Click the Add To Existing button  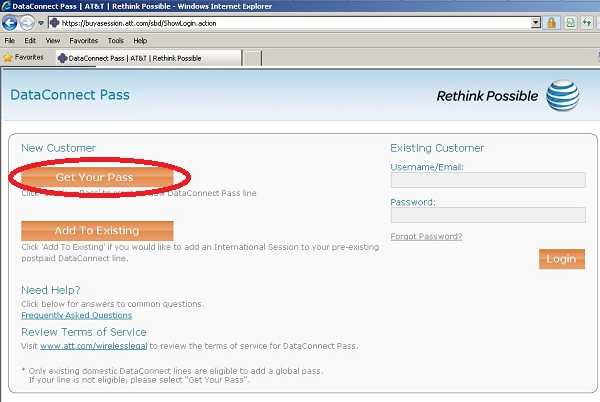tap(97, 231)
